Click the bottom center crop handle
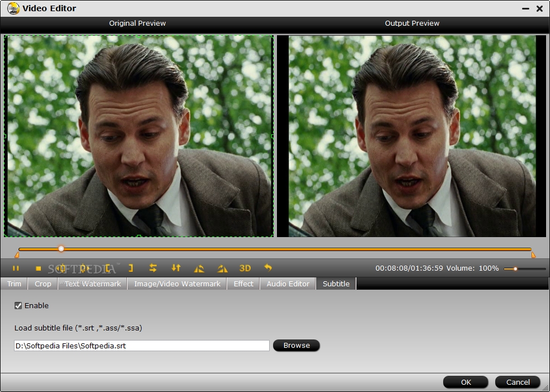This screenshot has width=550, height=392. pyautogui.click(x=139, y=237)
